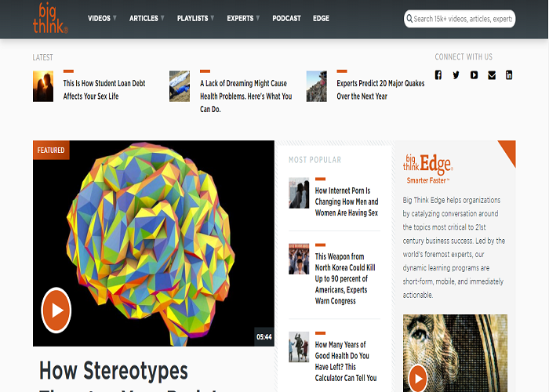Click the search magnifier icon
This screenshot has height=392, width=549.
pyautogui.click(x=409, y=19)
